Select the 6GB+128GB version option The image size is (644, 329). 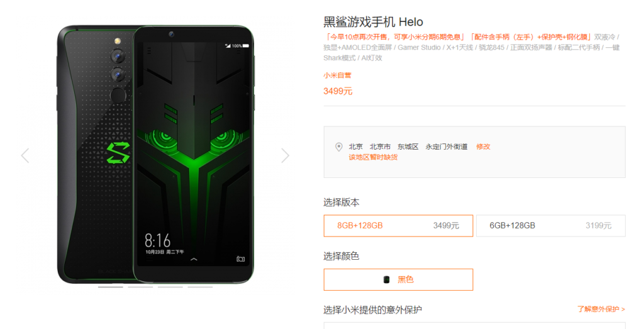(x=551, y=225)
